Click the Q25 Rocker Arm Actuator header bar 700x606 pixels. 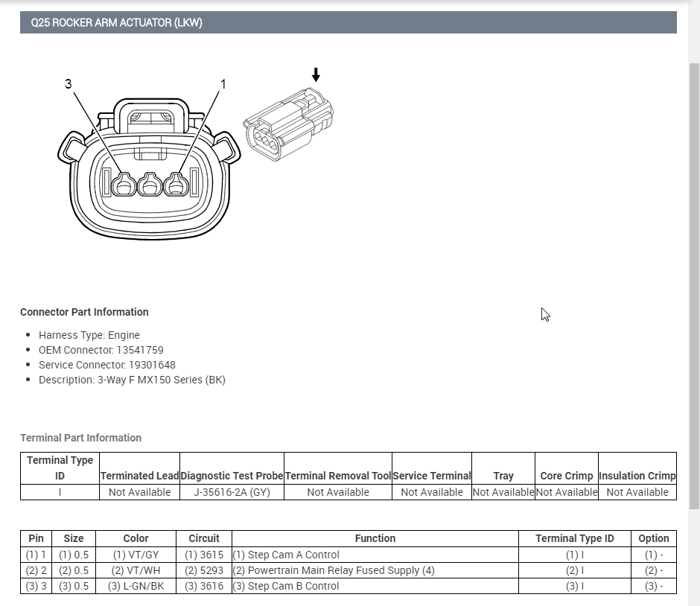point(349,22)
